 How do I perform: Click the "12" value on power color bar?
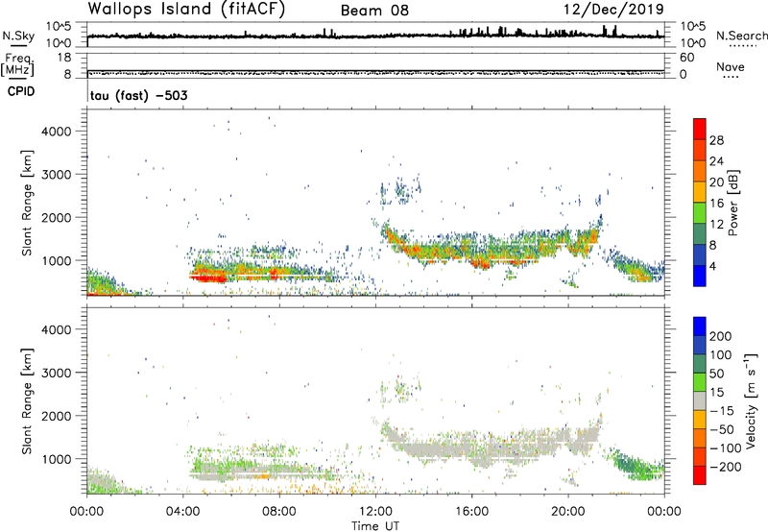[716, 224]
